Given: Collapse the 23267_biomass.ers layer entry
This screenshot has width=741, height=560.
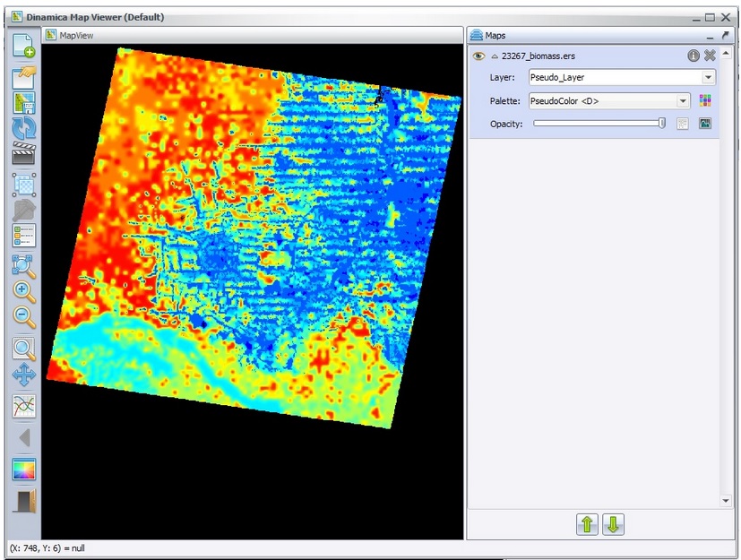Looking at the screenshot, I should [494, 56].
